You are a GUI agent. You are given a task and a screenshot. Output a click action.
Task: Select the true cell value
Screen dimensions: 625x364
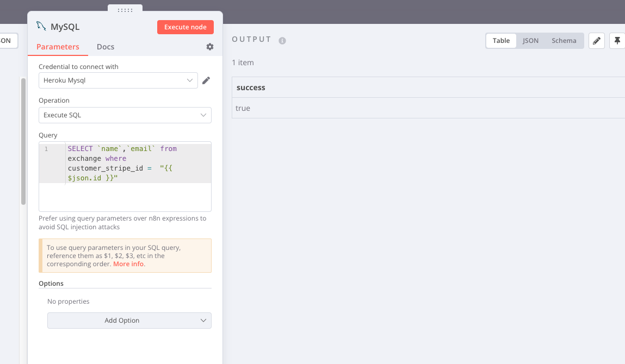(x=243, y=108)
